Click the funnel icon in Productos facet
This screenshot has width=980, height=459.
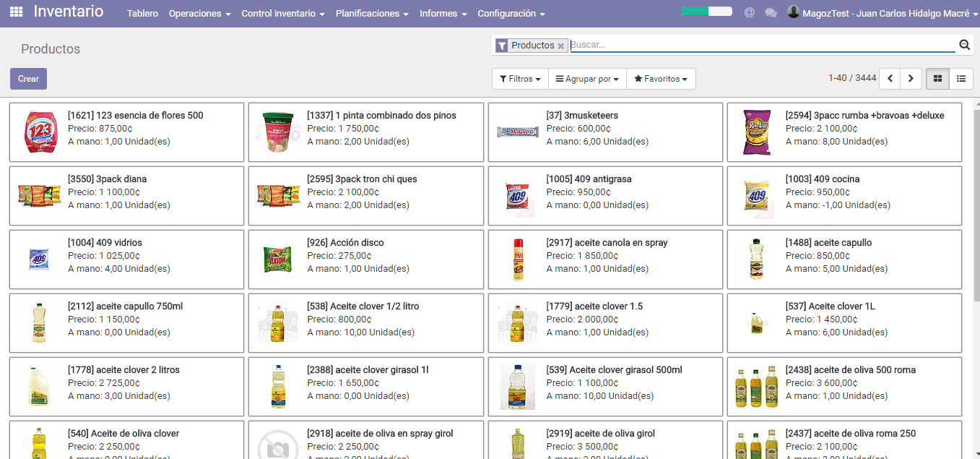click(x=502, y=46)
